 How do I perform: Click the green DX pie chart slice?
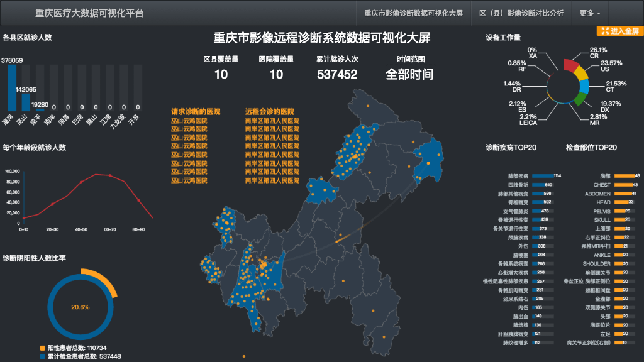pyautogui.click(x=577, y=99)
